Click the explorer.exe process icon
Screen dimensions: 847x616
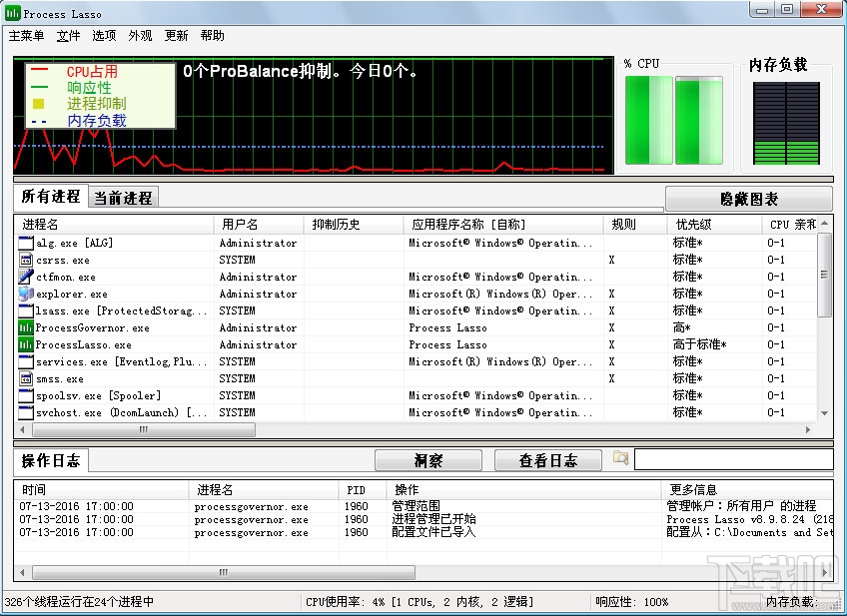[x=25, y=294]
